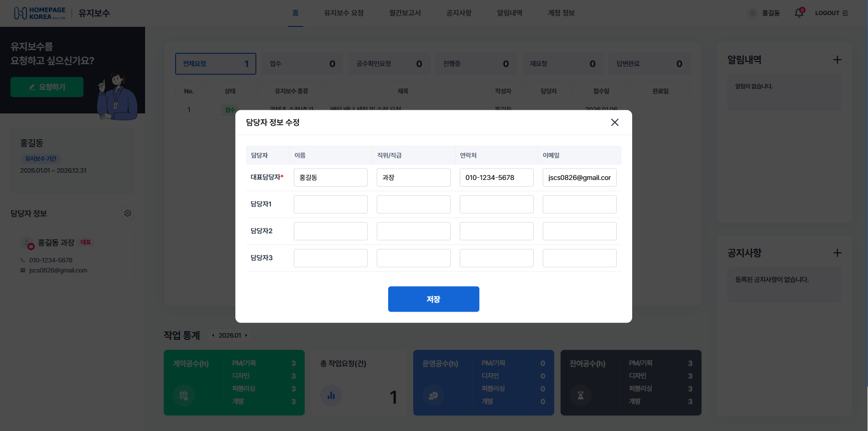Switch to the 계정 정보 tab
Viewport: 868px width, 431px height.
click(x=561, y=13)
